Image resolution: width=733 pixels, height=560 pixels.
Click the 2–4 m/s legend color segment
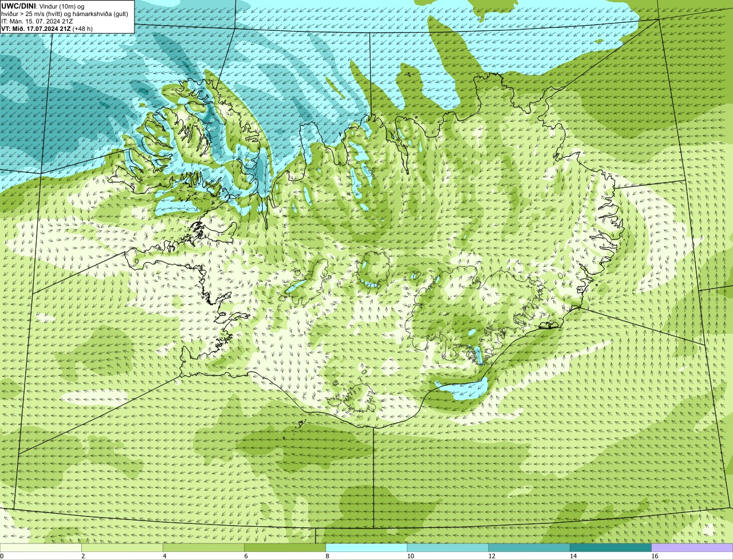tap(122, 547)
